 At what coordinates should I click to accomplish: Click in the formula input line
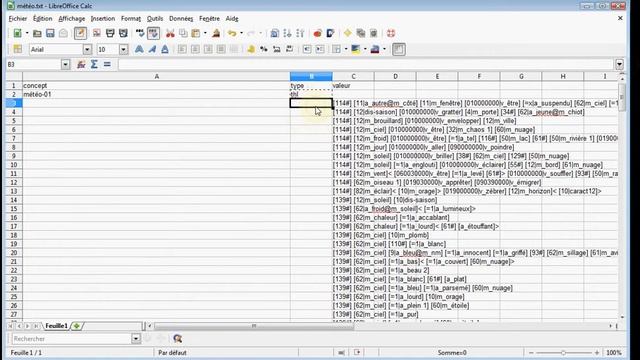(x=366, y=64)
